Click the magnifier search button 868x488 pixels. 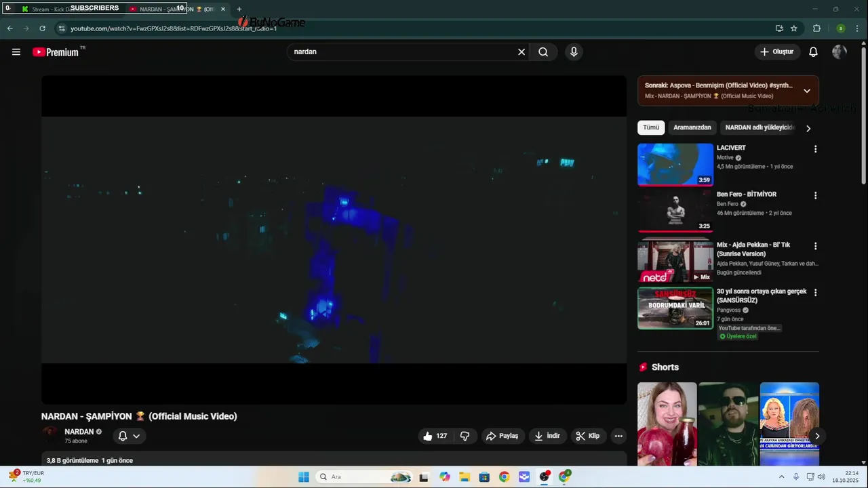click(543, 52)
